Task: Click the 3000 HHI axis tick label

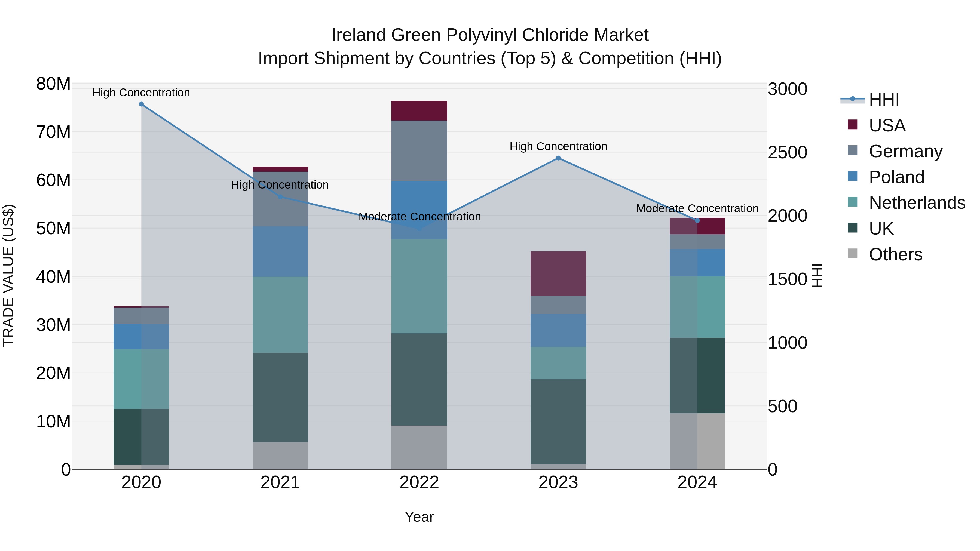Action: click(787, 89)
